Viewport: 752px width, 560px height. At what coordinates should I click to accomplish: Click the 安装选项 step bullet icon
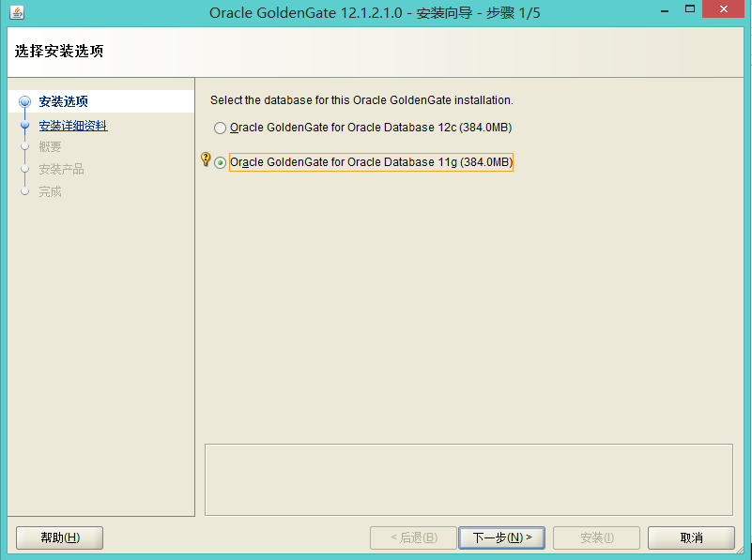tap(25, 101)
